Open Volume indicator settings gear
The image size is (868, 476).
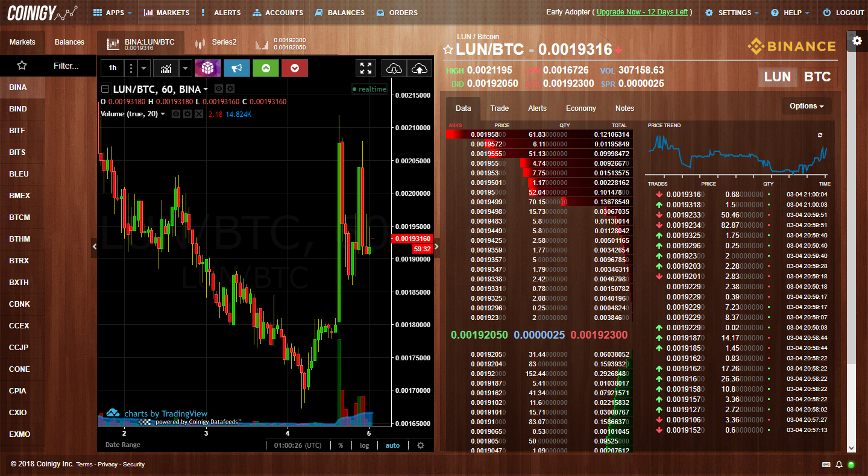187,114
